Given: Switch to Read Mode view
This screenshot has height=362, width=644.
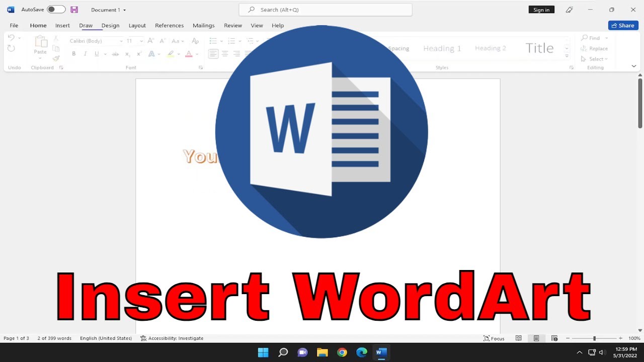Looking at the screenshot, I should coord(519,338).
